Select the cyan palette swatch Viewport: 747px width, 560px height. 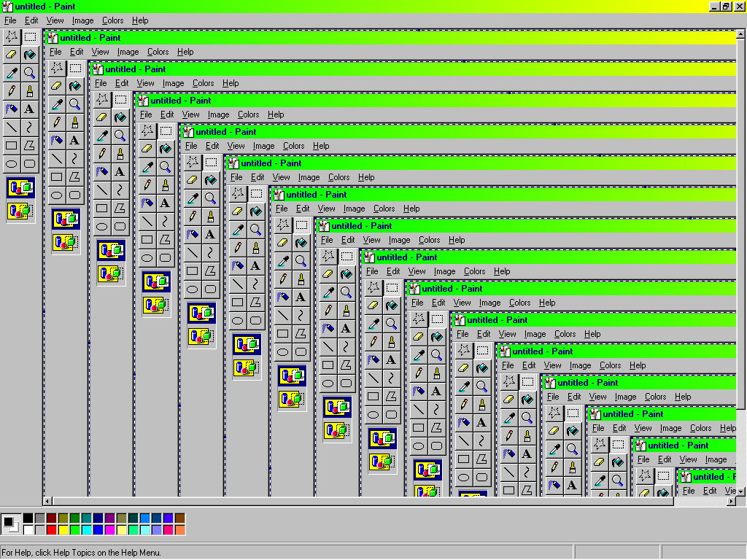pos(87,529)
